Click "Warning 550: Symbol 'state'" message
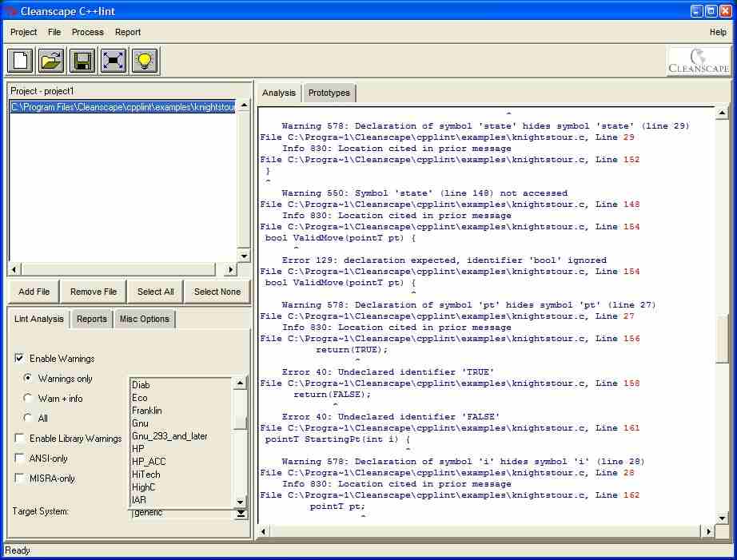Image resolution: width=737 pixels, height=560 pixels. coord(424,193)
